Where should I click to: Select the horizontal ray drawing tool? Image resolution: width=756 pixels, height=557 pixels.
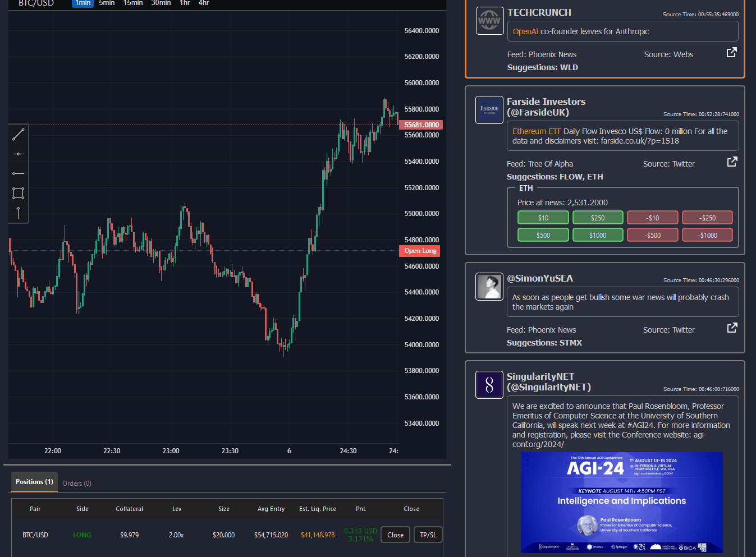18,173
